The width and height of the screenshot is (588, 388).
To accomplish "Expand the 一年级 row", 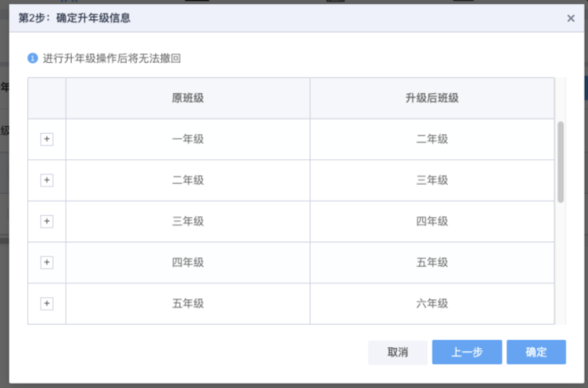I will [x=46, y=139].
